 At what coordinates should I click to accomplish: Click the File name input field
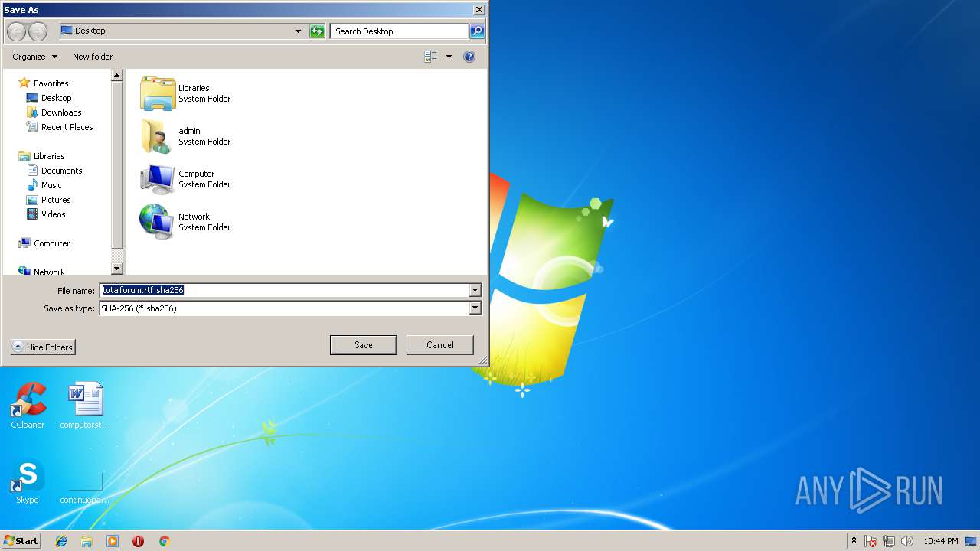point(284,290)
